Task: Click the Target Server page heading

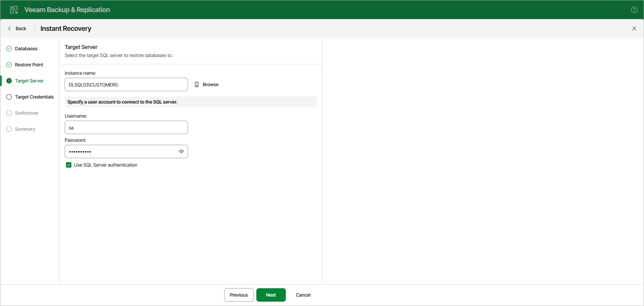Action: click(x=81, y=47)
